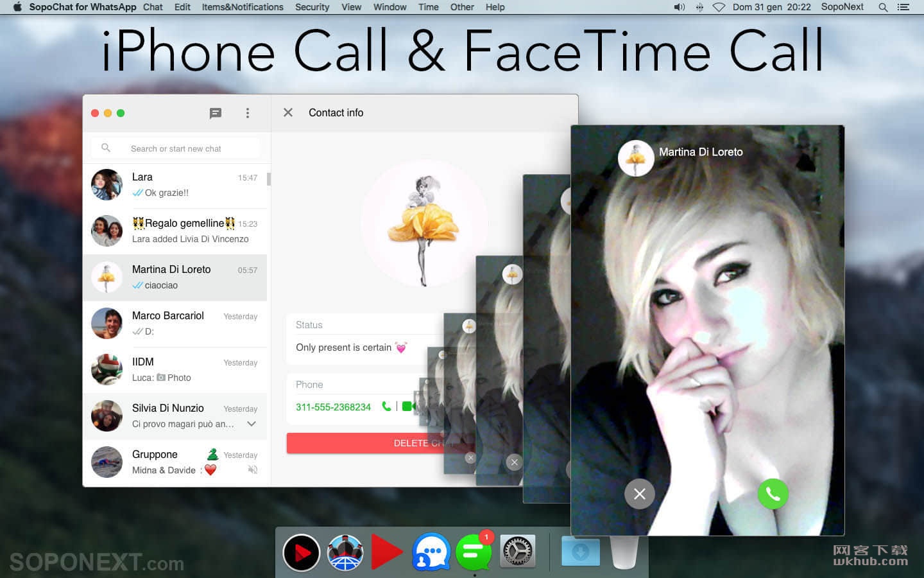Click the date and time Dom 31 gen

coord(771,7)
